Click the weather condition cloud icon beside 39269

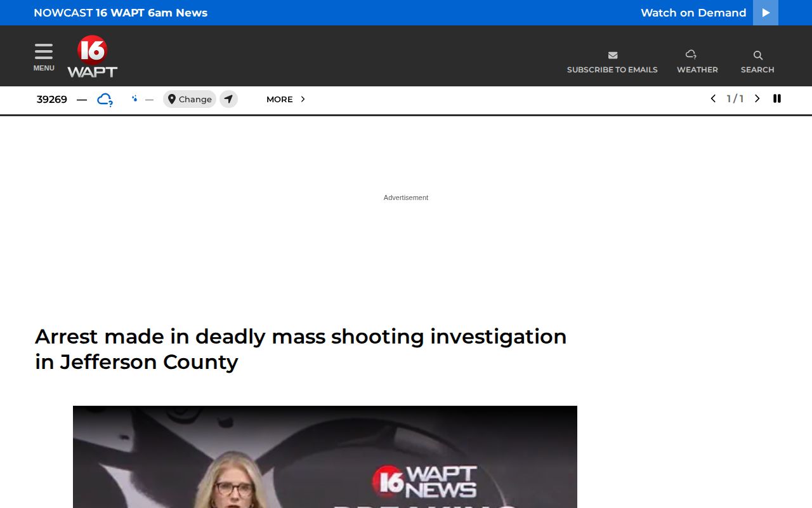[105, 100]
